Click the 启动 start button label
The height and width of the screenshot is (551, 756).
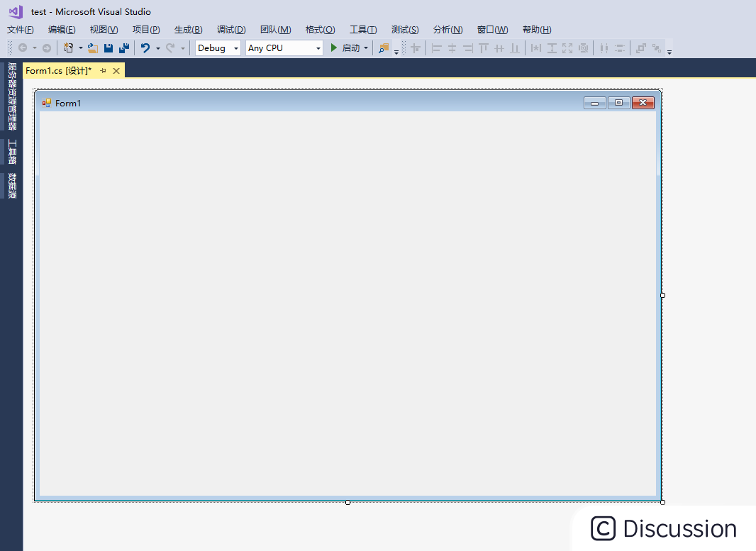(351, 48)
